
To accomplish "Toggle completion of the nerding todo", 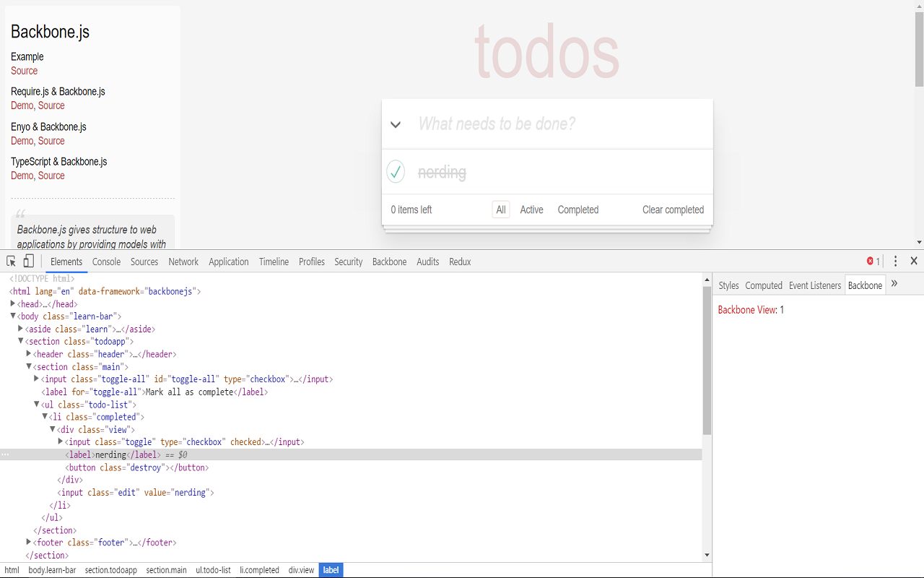I will coord(396,171).
